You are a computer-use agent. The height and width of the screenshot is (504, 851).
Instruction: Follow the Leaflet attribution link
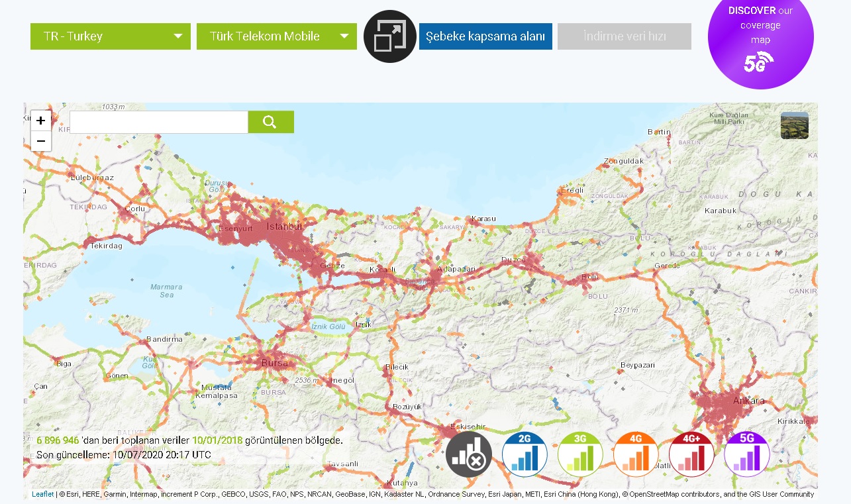point(42,494)
